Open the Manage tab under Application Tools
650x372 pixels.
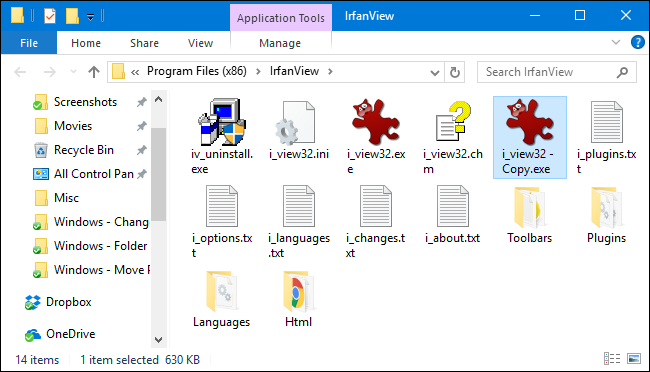280,43
